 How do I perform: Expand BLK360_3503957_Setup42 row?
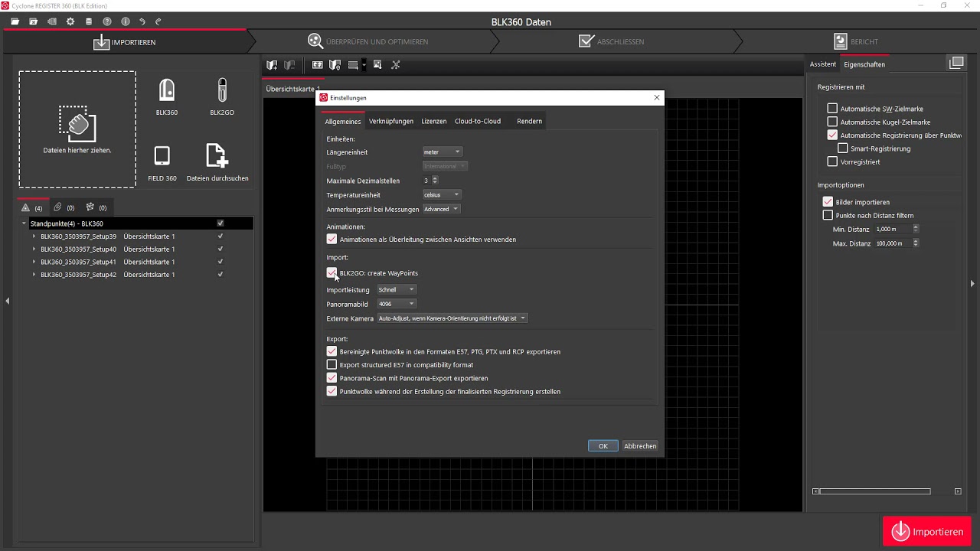34,274
